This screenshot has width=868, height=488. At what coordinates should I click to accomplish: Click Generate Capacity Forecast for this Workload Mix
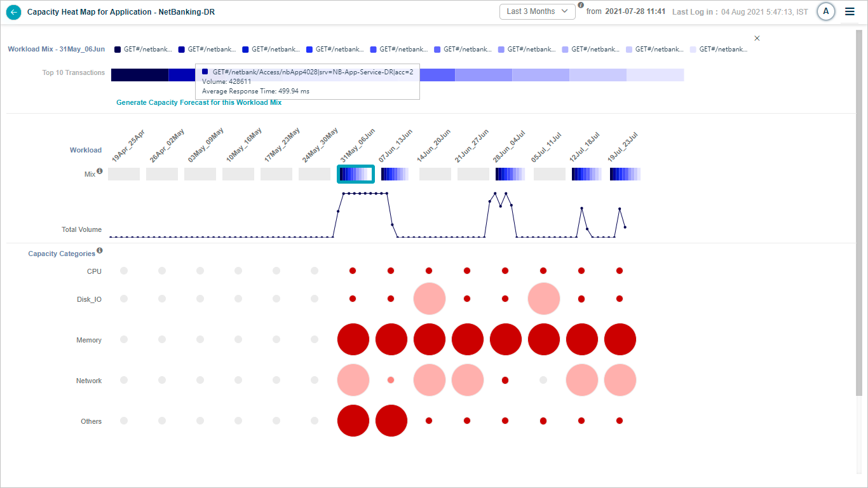199,102
